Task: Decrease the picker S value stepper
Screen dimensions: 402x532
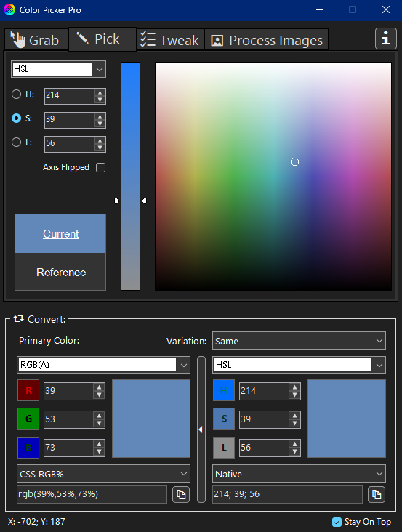Action: coord(100,124)
